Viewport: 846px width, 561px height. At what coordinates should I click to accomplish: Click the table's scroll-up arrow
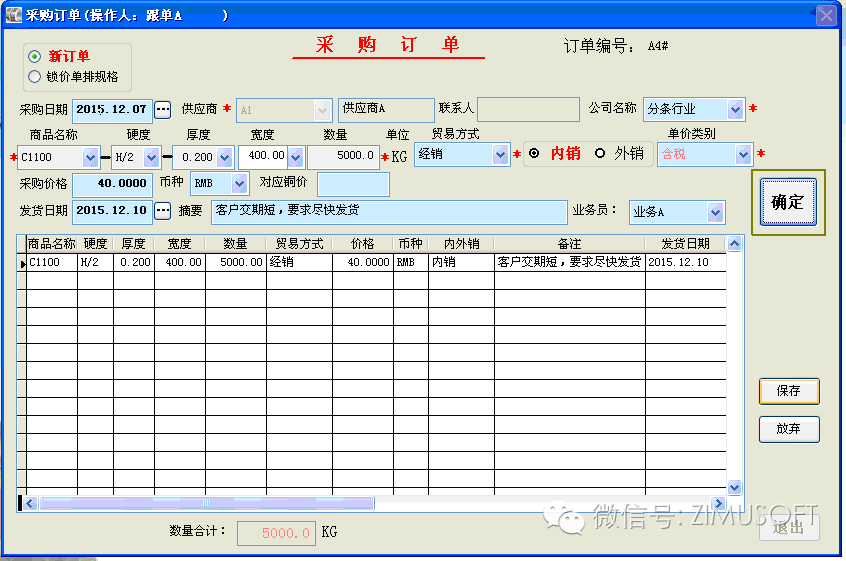click(x=735, y=243)
